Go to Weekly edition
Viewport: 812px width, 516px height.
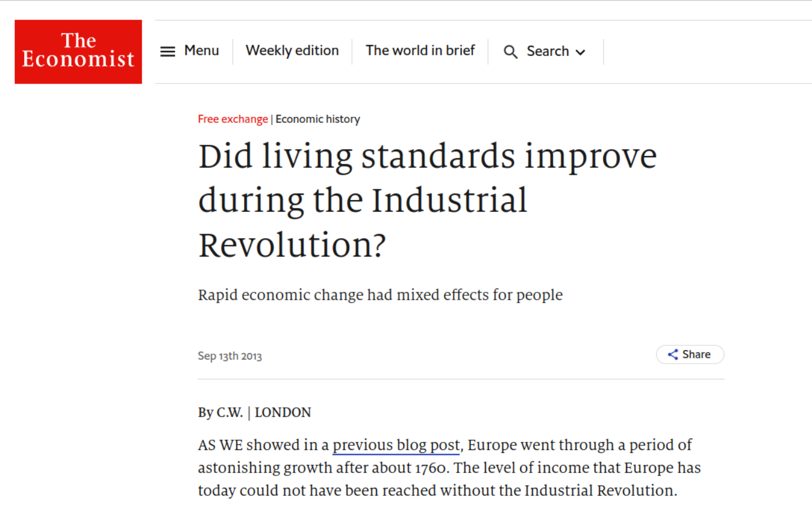click(x=292, y=51)
